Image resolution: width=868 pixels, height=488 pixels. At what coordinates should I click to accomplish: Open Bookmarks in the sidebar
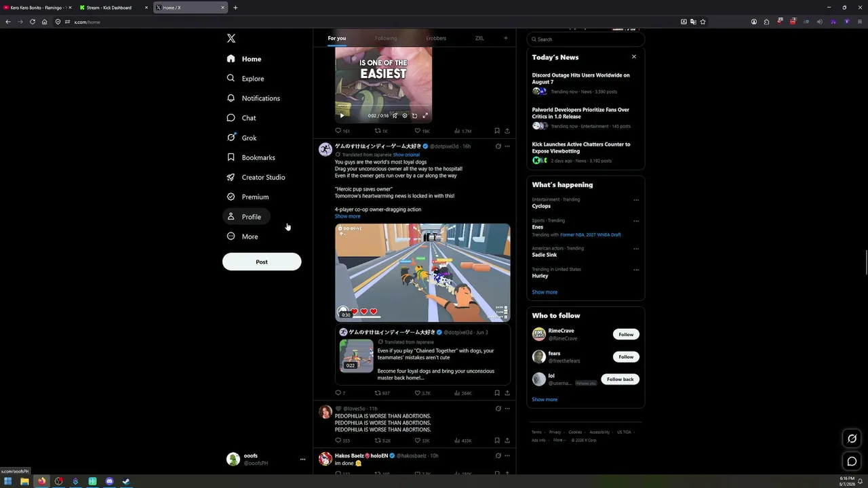click(251, 157)
